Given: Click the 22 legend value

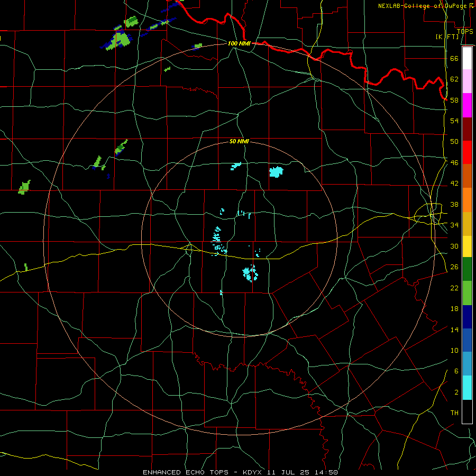Looking at the screenshot, I should coord(454,288).
